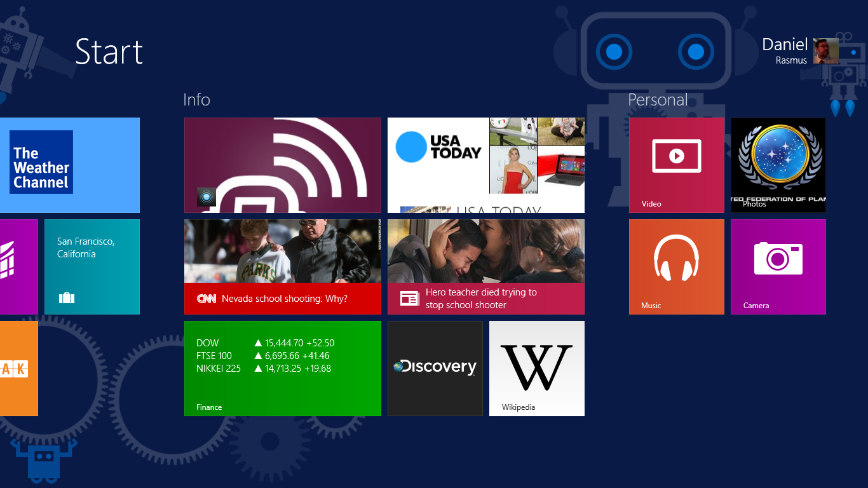
Task: Launch the Discovery app tile
Action: 435,369
